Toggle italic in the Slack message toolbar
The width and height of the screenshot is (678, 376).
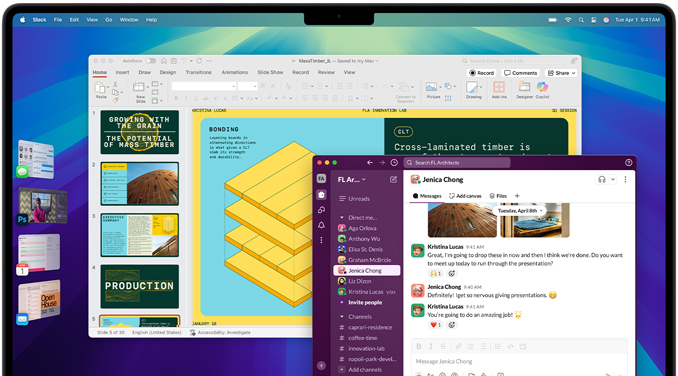pyautogui.click(x=431, y=346)
